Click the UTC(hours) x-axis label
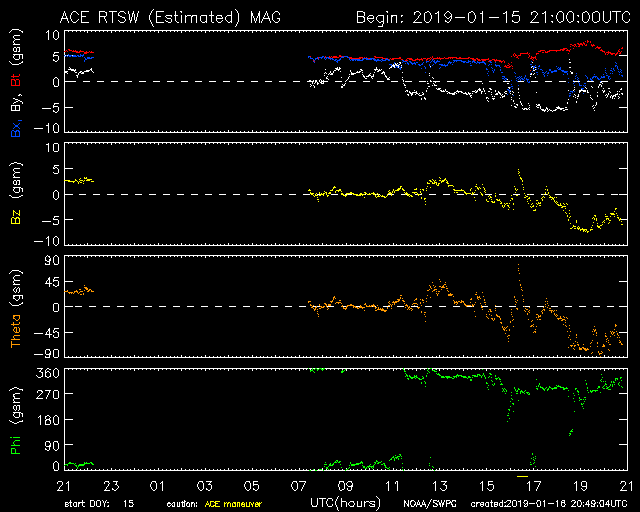The image size is (640, 512). (x=344, y=500)
